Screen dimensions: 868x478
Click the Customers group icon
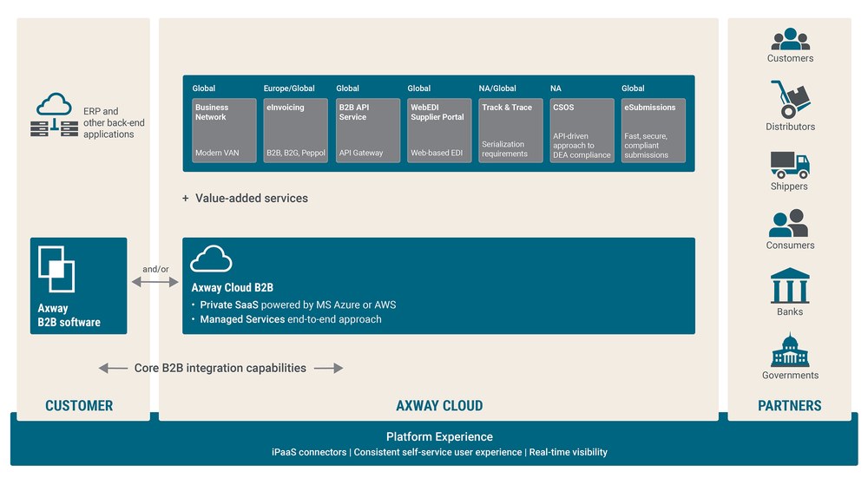790,39
